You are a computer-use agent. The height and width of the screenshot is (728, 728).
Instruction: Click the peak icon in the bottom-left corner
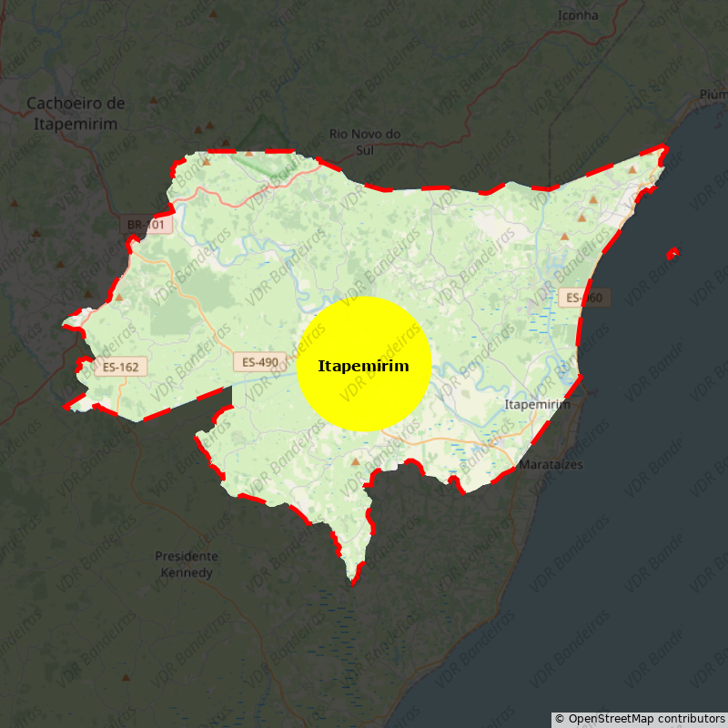tap(126, 678)
